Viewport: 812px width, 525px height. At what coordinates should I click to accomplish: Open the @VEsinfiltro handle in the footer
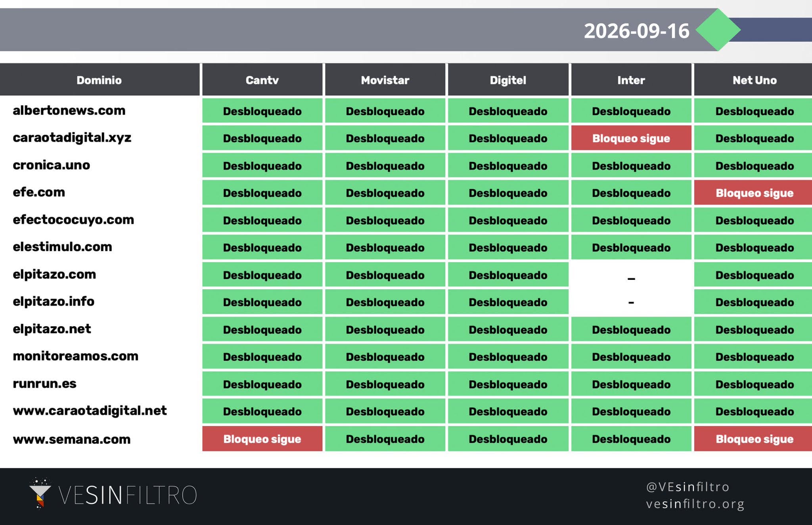point(688,487)
